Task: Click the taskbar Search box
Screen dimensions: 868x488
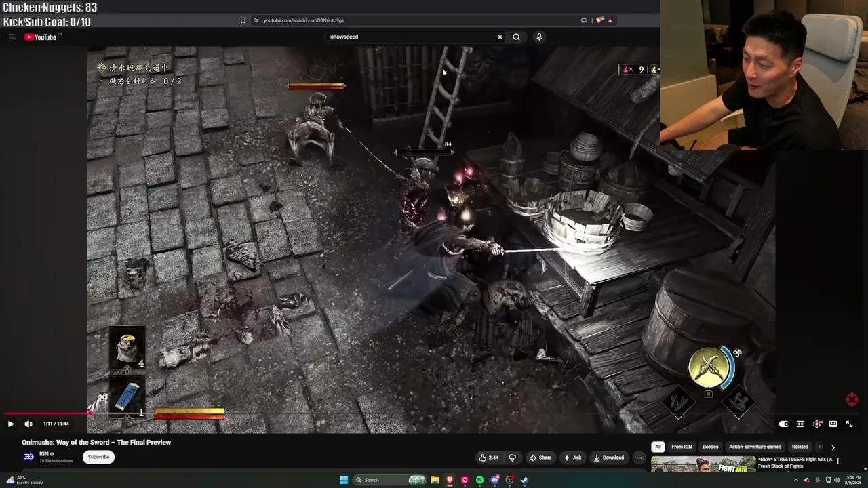Action: point(390,480)
